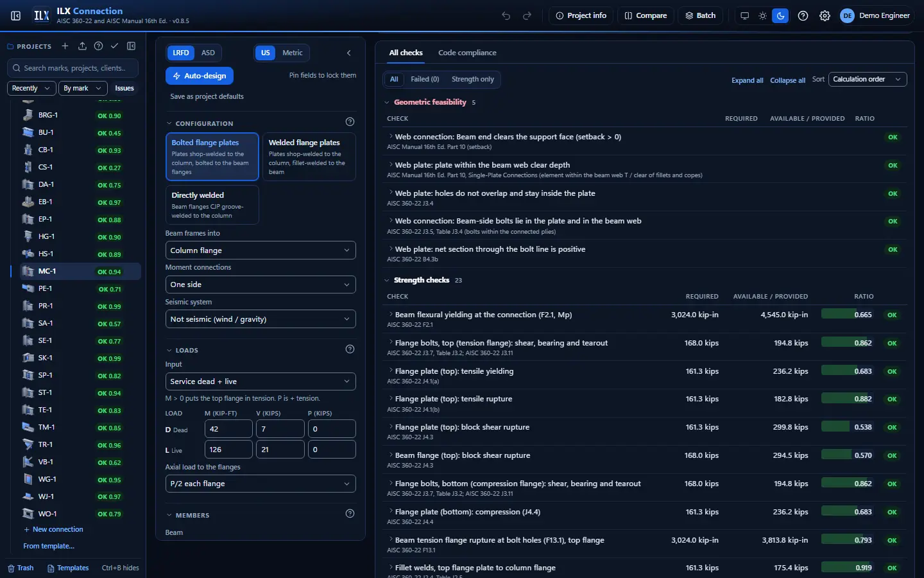Viewport: 924px width, 578px height.
Task: Click the WJ-1 connection icon
Action: point(28,496)
